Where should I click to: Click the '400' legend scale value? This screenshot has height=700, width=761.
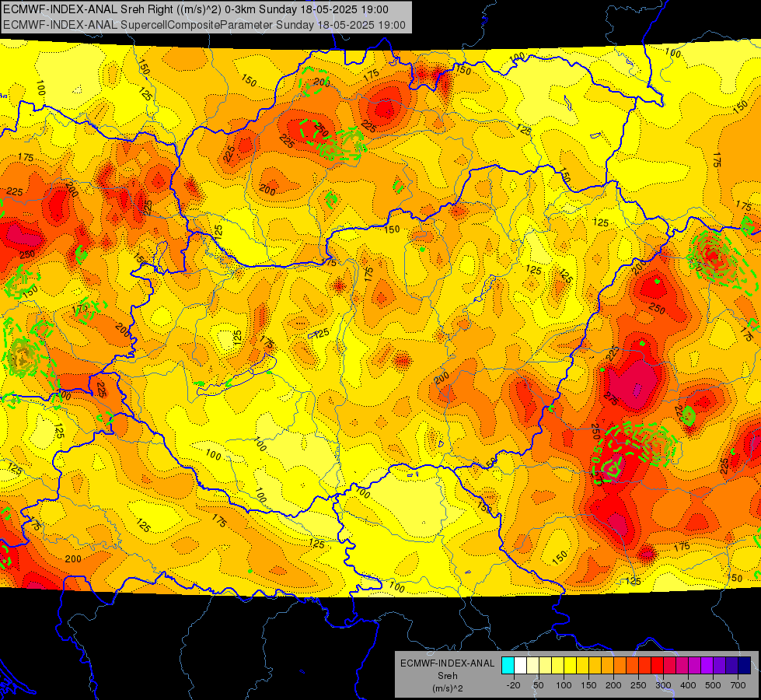click(x=688, y=685)
